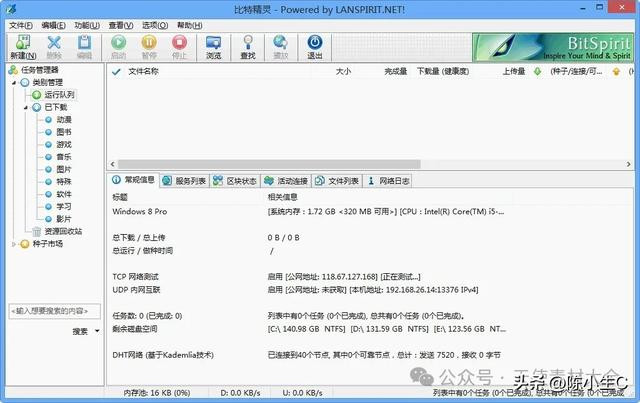Collapse the 已下载 tree node
This screenshot has width=640, height=403.
tap(26, 107)
